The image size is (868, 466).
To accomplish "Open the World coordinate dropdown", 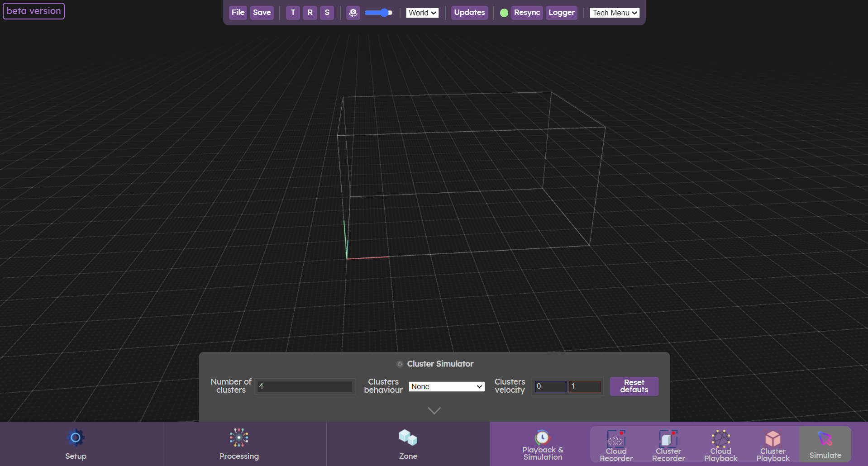I will 422,13.
